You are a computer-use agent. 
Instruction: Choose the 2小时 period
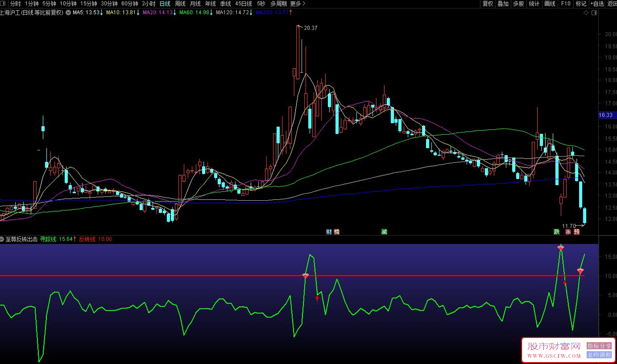tap(149, 3)
